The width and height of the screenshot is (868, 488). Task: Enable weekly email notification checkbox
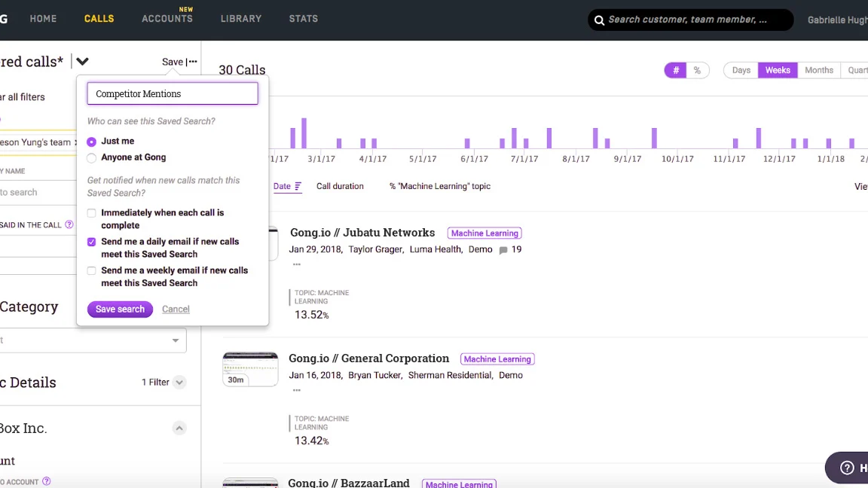click(x=92, y=271)
